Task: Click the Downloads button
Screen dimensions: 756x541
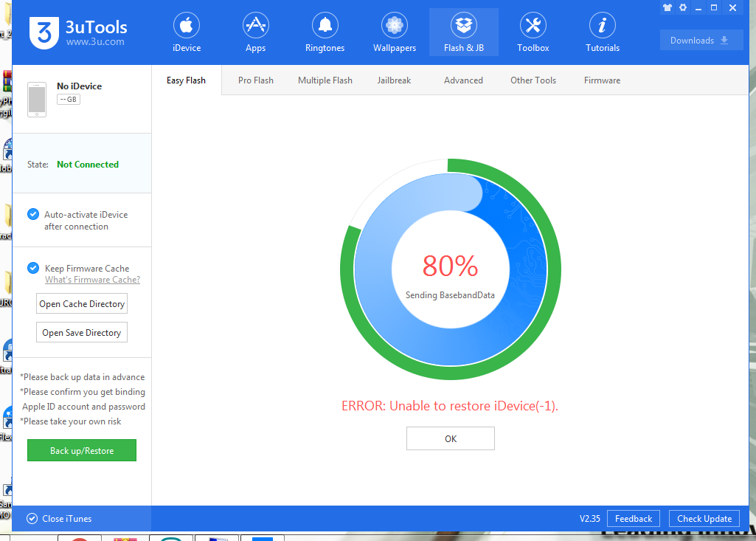Action: 701,41
